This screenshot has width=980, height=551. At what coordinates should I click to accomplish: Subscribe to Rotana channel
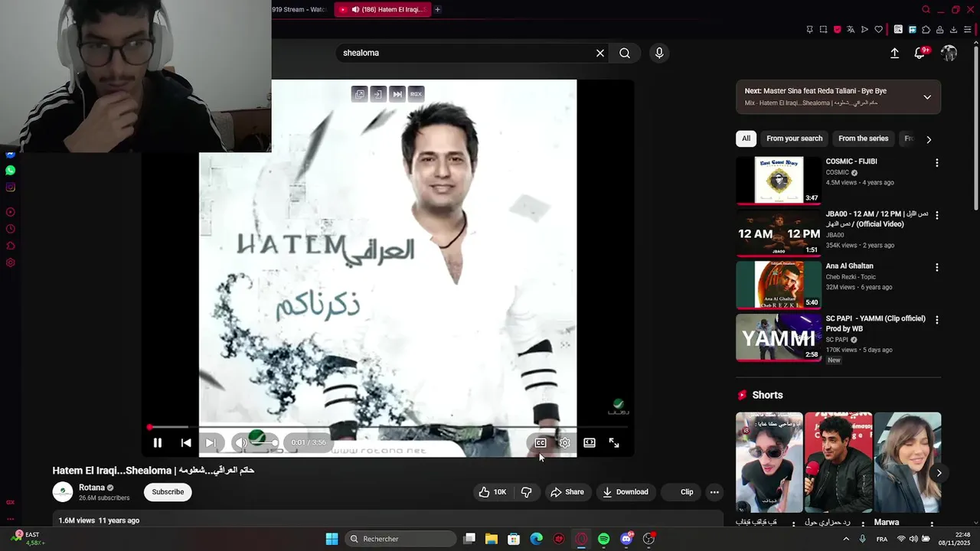tap(168, 492)
